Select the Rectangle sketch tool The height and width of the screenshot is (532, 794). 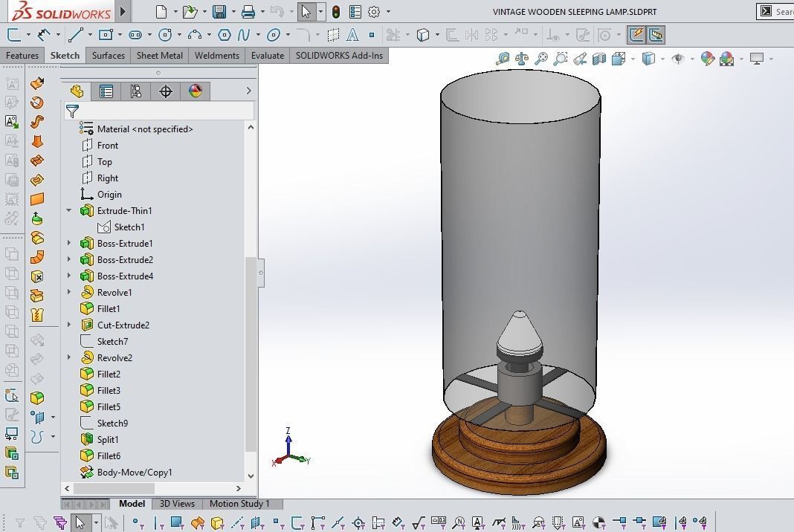106,35
